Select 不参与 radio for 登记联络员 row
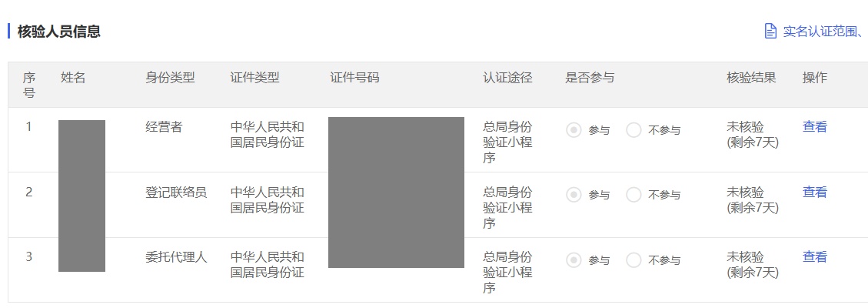Viewport: 868px width, 308px height. pyautogui.click(x=634, y=195)
